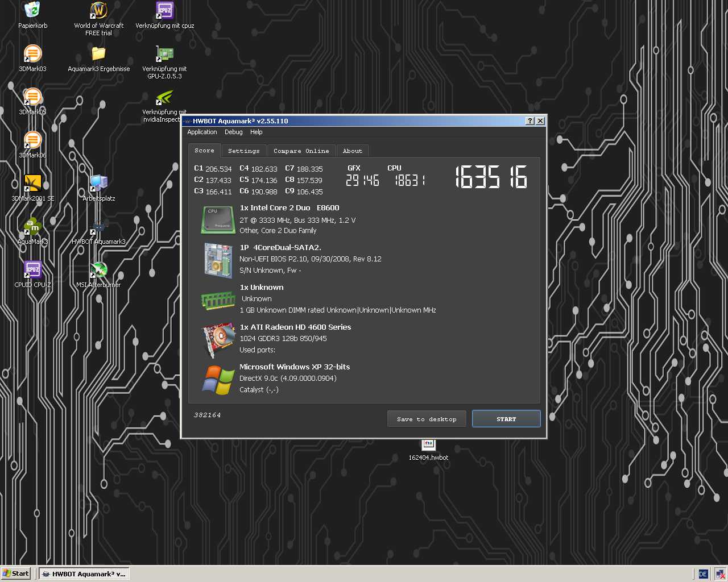Viewport: 728px width, 582px height.
Task: Click the '1024 GDDR3 128b 850/945' line
Action: (x=283, y=339)
